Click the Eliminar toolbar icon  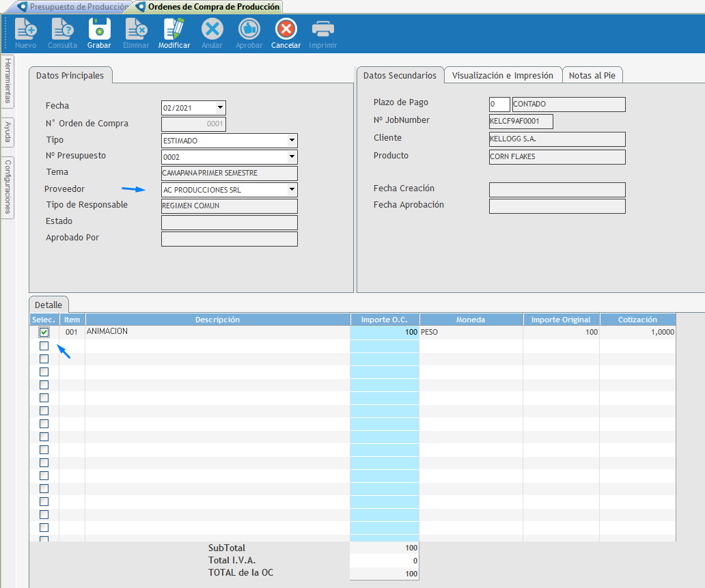[136, 30]
